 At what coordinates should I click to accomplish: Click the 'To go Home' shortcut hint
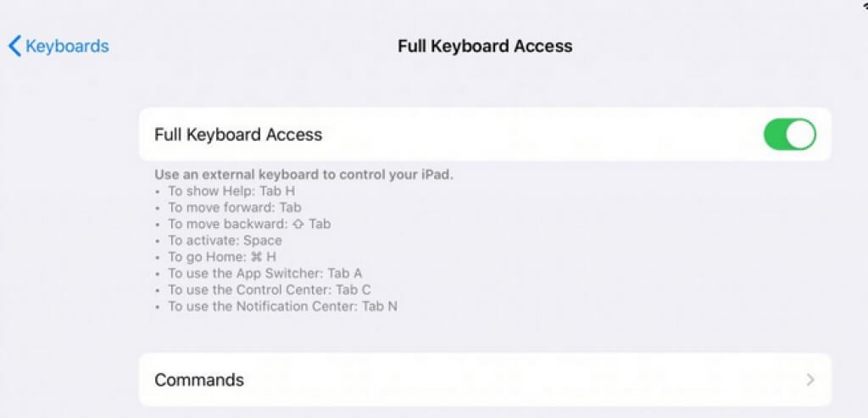click(222, 257)
